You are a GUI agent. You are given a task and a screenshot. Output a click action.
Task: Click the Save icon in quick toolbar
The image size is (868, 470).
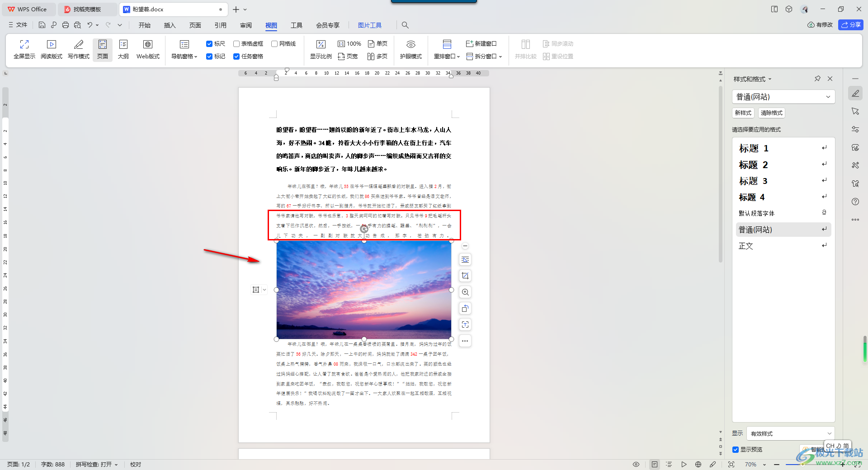point(42,25)
